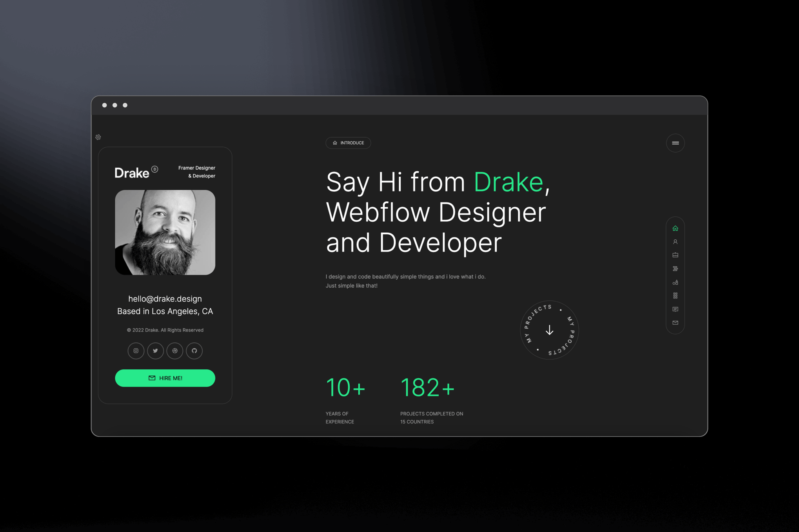Click the Drake logo
This screenshot has height=532, width=799.
136,172
